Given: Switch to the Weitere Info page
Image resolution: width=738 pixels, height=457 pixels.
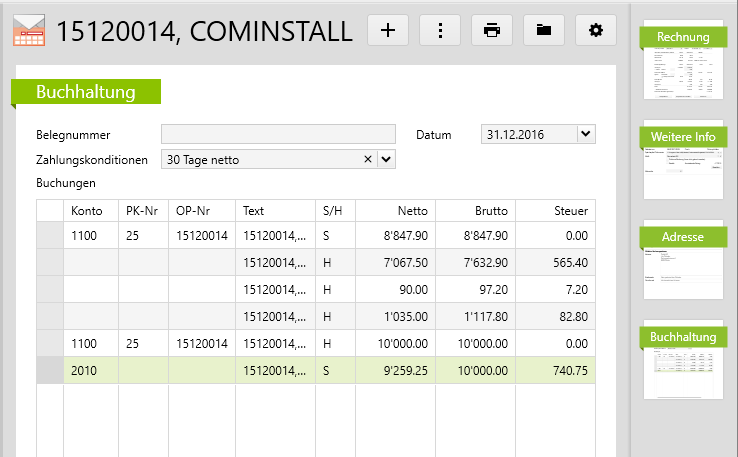Looking at the screenshot, I should pyautogui.click(x=683, y=160).
